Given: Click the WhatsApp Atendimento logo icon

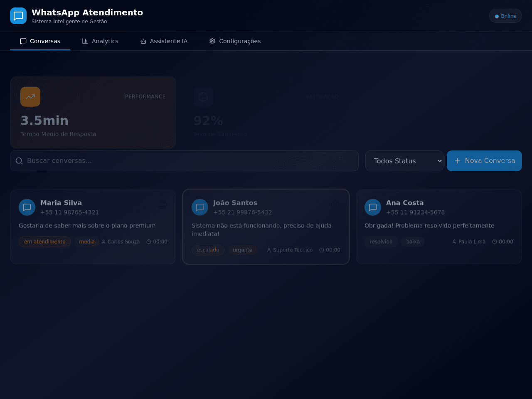Looking at the screenshot, I should (x=18, y=16).
